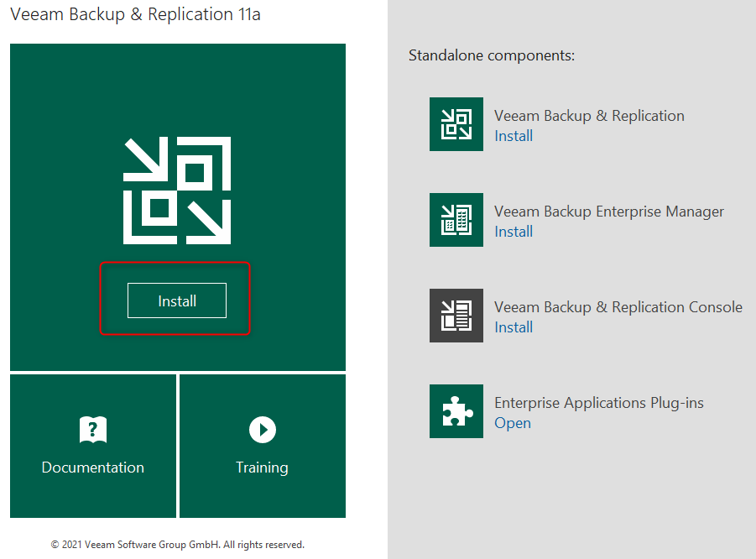The image size is (756, 559).
Task: Click the Veeam Backup & Replication standalone icon
Action: pyautogui.click(x=456, y=124)
